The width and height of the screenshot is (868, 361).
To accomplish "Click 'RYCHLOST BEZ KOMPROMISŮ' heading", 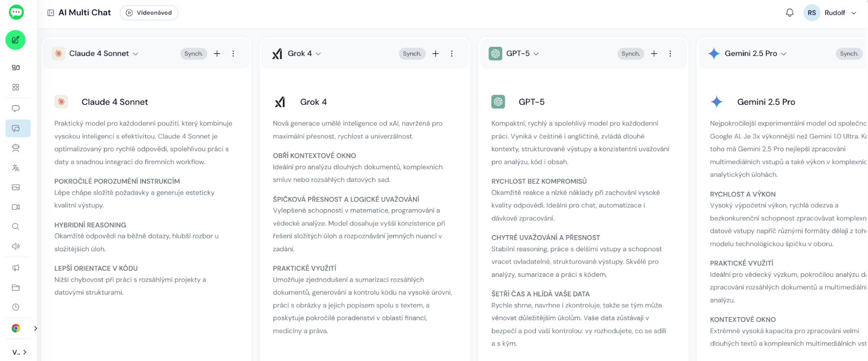I will point(539,181).
